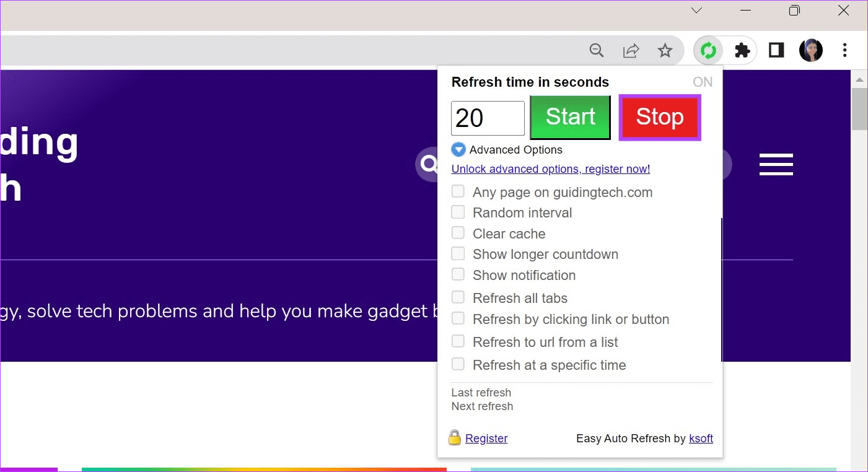Click the refresh time seconds field

(488, 118)
